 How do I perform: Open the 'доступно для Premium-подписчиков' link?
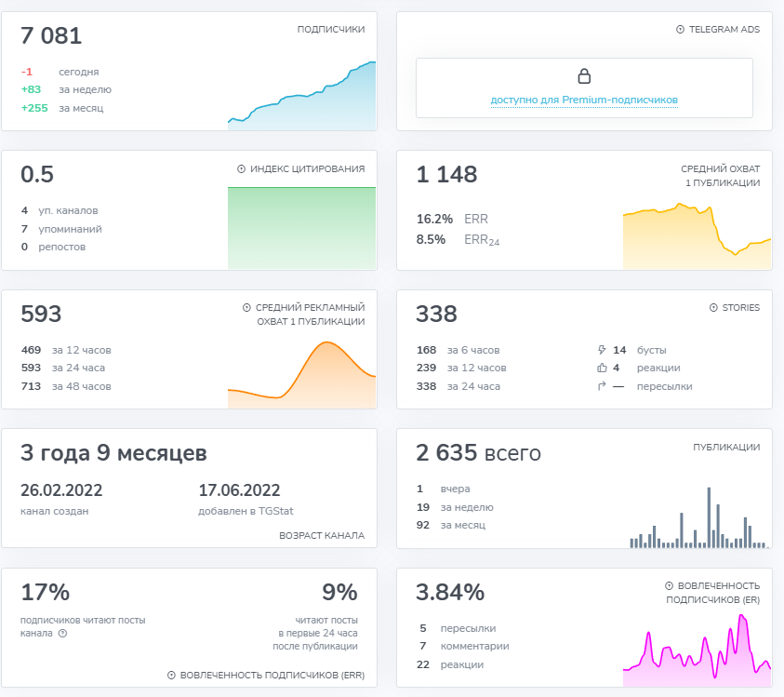(x=584, y=100)
